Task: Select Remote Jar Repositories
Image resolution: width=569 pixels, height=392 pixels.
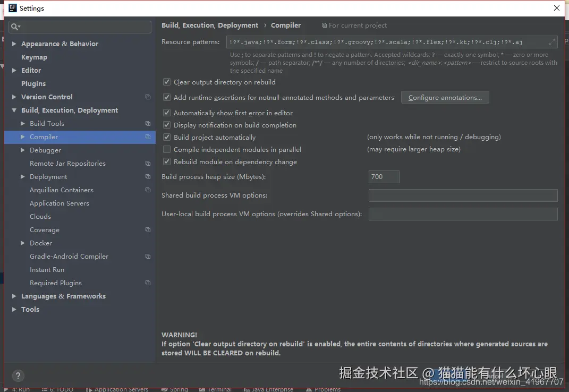Action: [67, 164]
